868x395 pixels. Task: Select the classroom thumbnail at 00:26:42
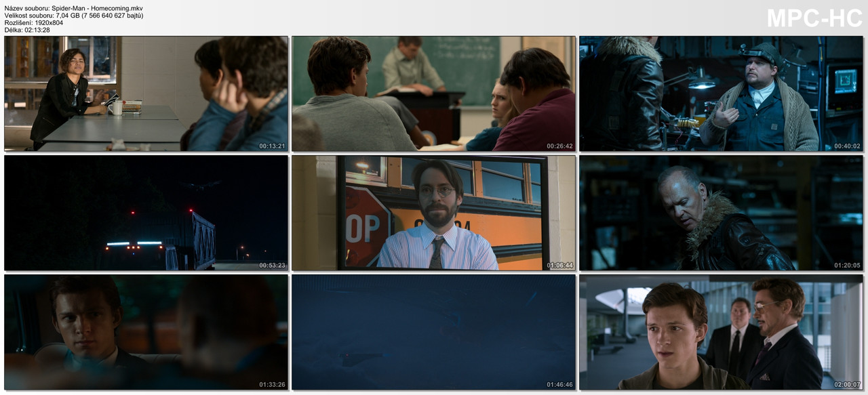tap(433, 93)
